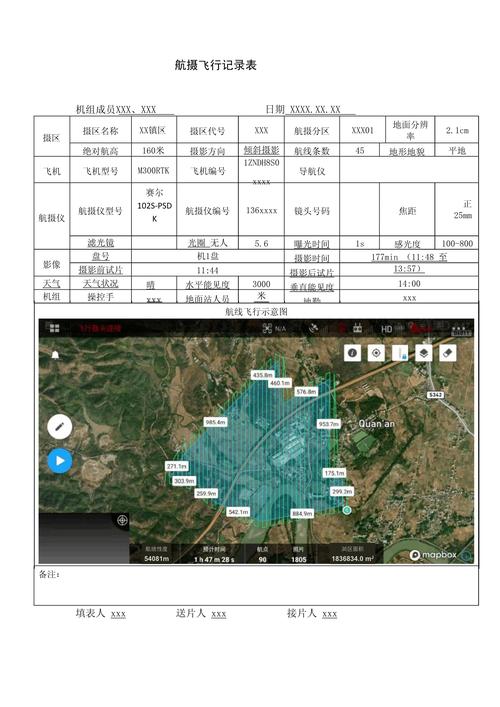Select the 435.8m edge length label
Screen dimensions: 500x707
pyautogui.click(x=263, y=375)
